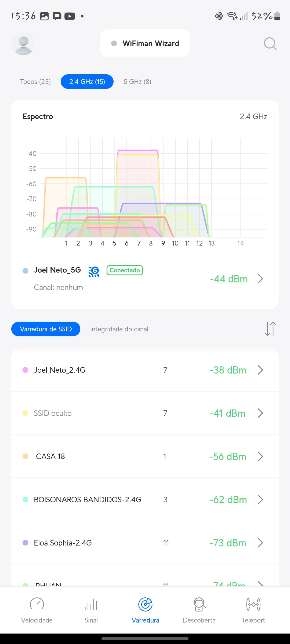Viewport: 290px width, 644px height.
Task: Tap the search magnifier icon
Action: tap(270, 43)
